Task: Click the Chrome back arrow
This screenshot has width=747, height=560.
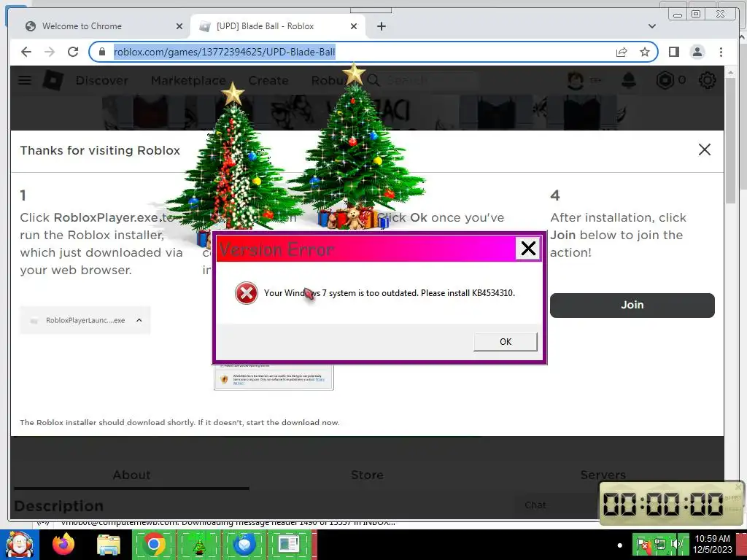Action: (x=26, y=52)
